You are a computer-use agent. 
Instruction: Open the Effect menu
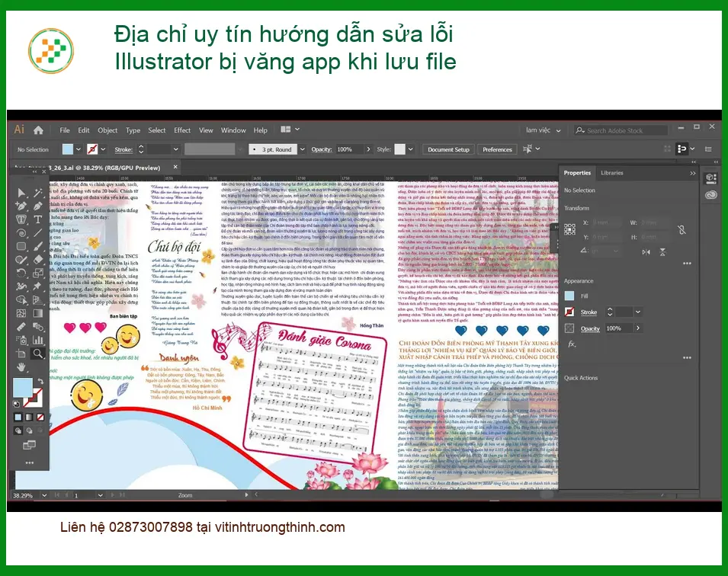pyautogui.click(x=182, y=130)
